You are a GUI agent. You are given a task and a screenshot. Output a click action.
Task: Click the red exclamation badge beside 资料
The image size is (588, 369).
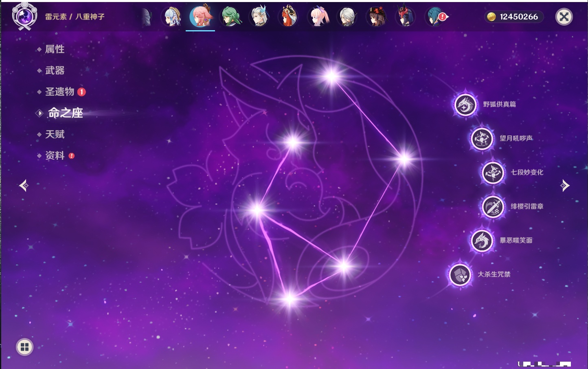point(72,156)
